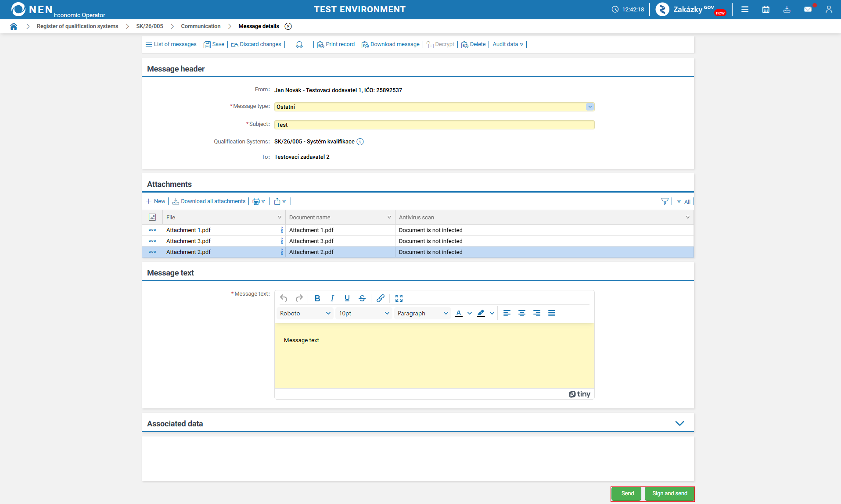841x504 pixels.
Task: Click Print record
Action: tap(336, 44)
